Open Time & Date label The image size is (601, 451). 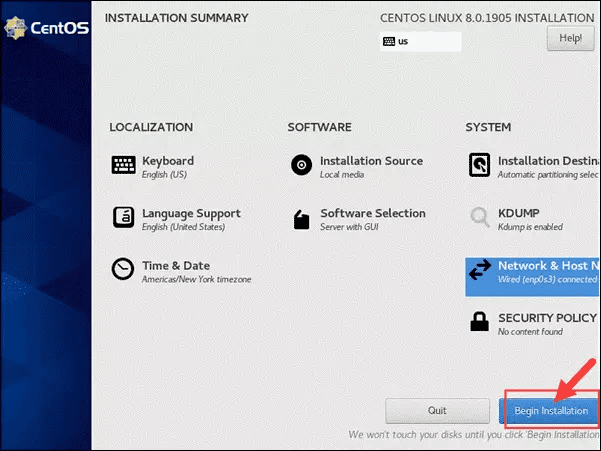pyautogui.click(x=176, y=266)
